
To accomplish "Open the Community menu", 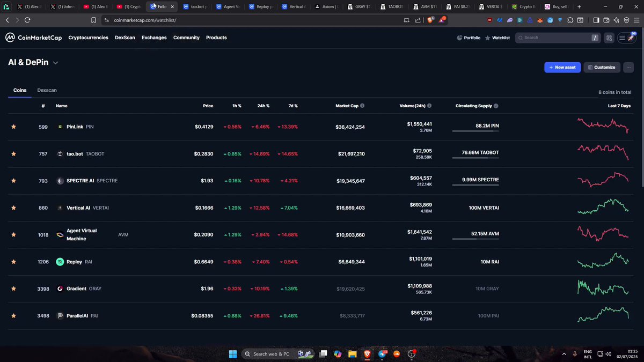I will click(186, 38).
